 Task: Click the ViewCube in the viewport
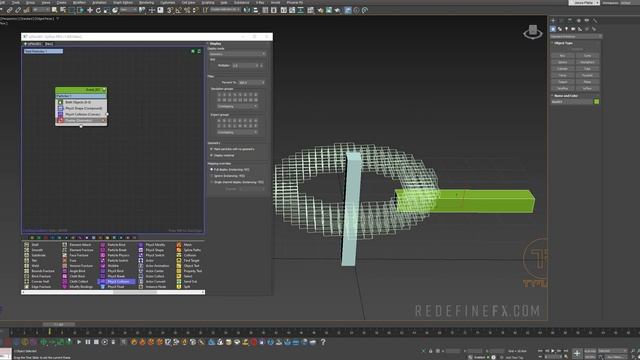click(533, 32)
